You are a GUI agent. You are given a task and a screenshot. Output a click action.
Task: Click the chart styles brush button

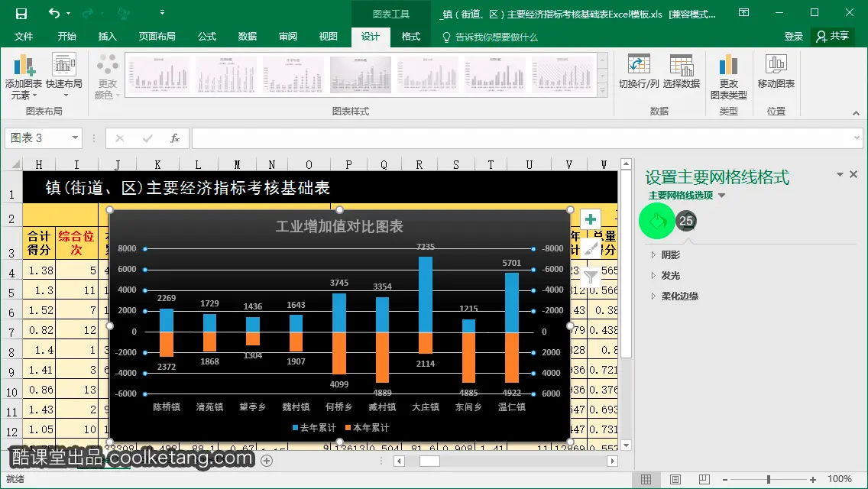(591, 248)
